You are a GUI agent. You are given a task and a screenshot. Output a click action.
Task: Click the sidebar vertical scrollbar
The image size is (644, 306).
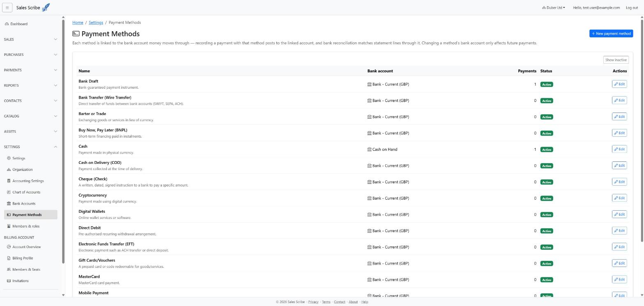pyautogui.click(x=63, y=142)
